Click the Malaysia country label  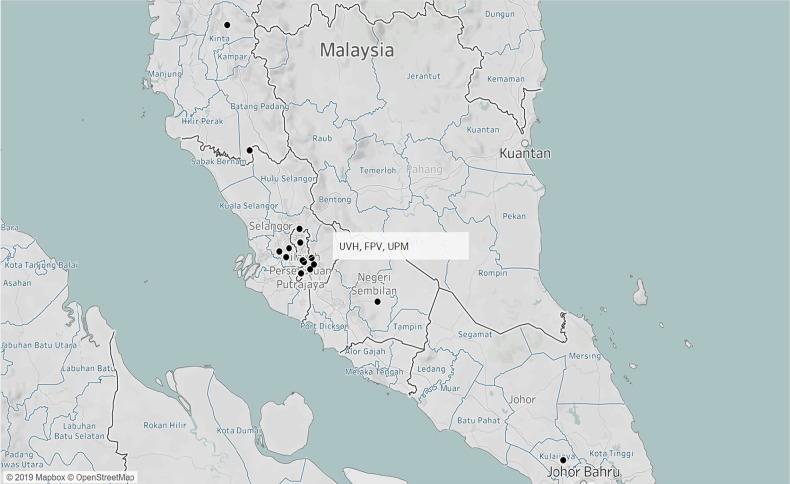pos(356,50)
